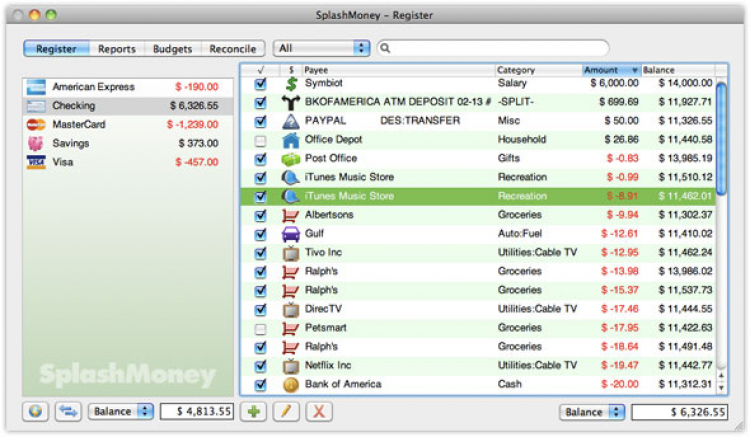Screen dimensions: 750x437
Task: Select the Ralph's $-15.37 transaction
Action: coord(478,290)
